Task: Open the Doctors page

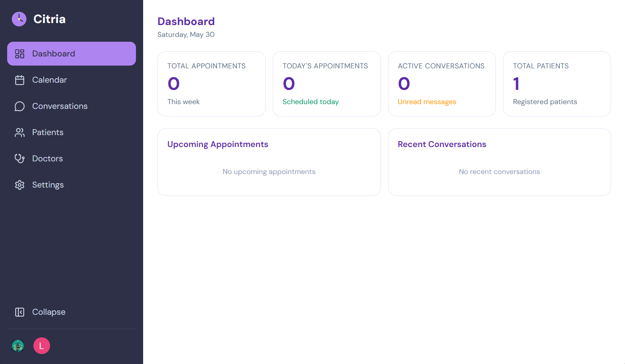Action: (x=72, y=159)
